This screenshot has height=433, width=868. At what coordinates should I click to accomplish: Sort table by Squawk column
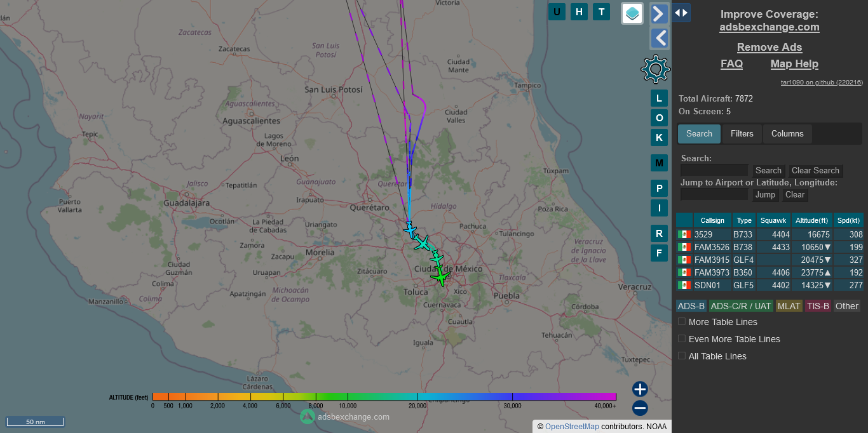[773, 220]
